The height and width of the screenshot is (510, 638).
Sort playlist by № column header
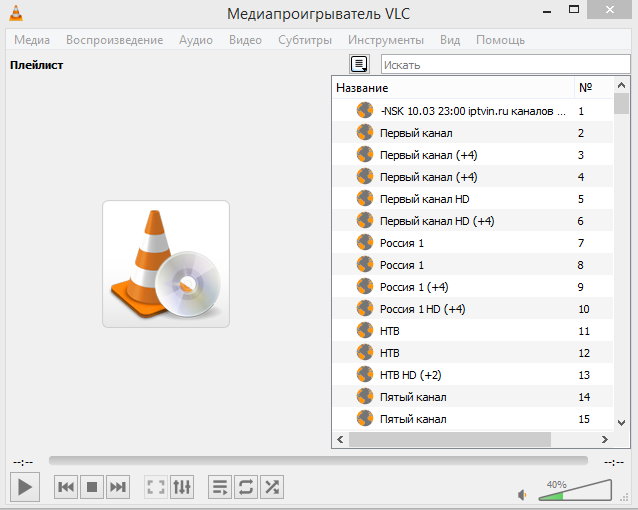pyautogui.click(x=593, y=88)
